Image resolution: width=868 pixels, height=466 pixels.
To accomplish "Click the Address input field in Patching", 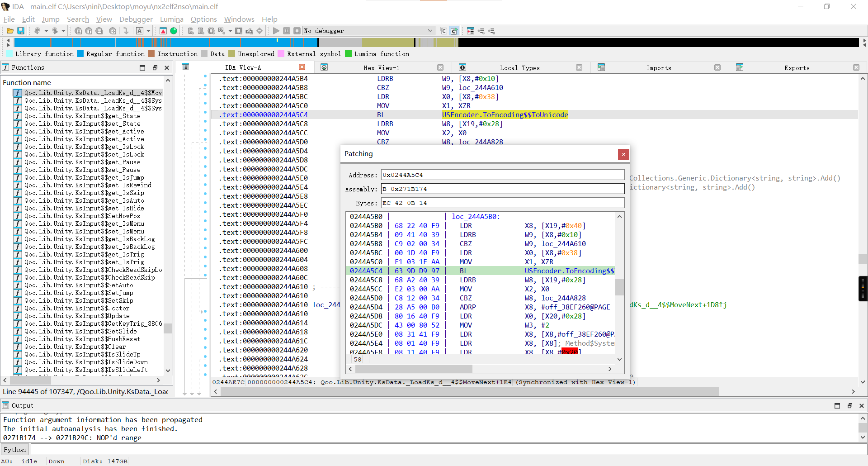I will coord(503,175).
